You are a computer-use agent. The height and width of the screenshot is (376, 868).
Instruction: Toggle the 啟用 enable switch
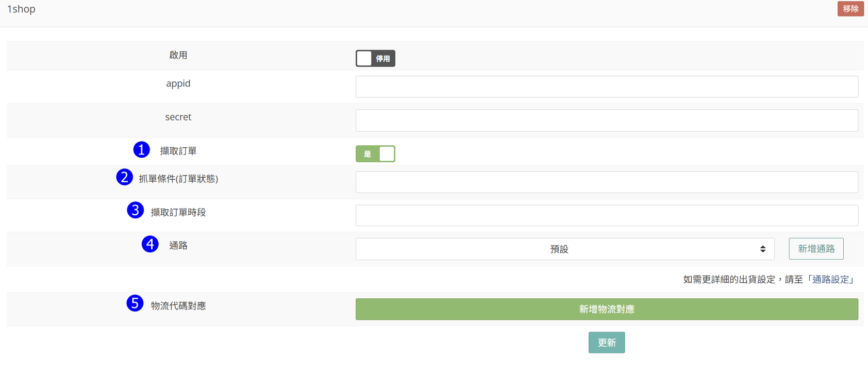[375, 58]
